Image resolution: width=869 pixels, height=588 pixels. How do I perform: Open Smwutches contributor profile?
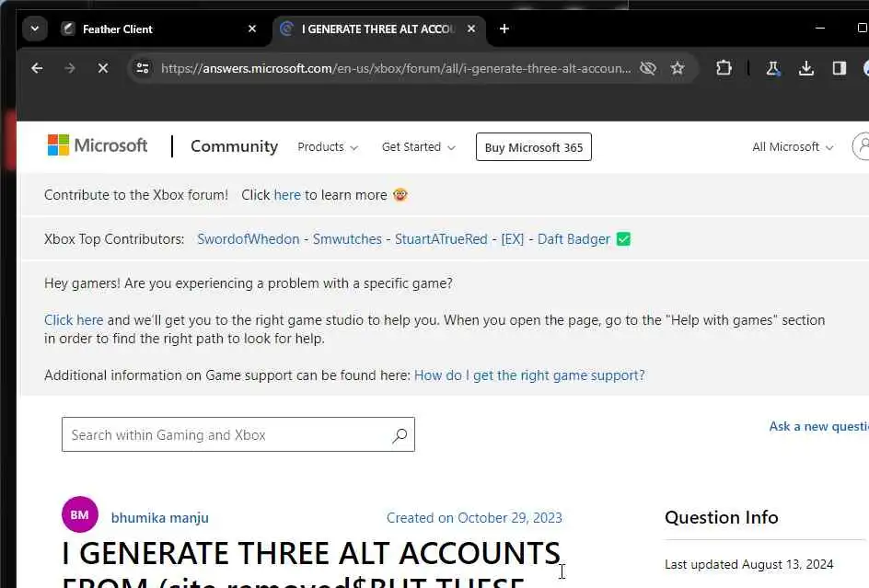coord(347,239)
